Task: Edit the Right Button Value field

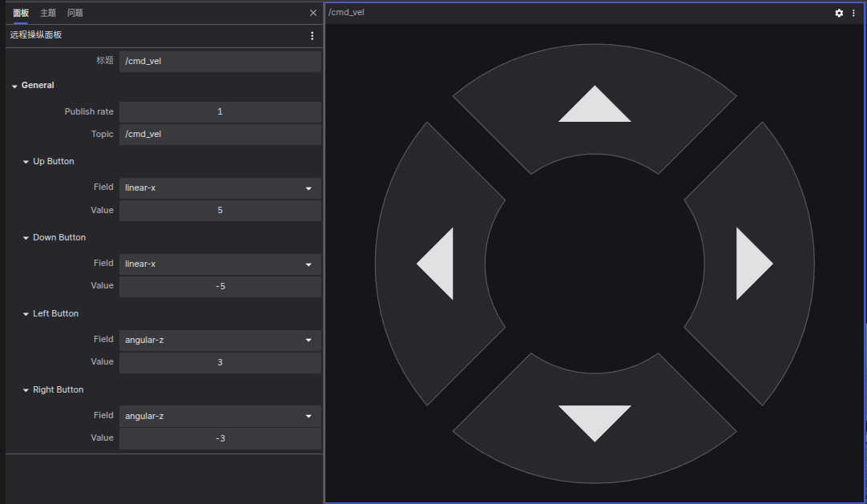Action: point(220,439)
